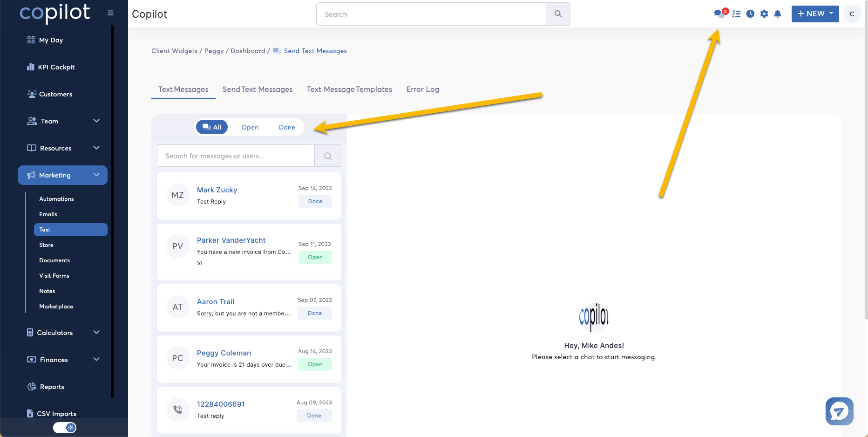Select Text under Marketing
This screenshot has width=868, height=437.
pyautogui.click(x=71, y=230)
